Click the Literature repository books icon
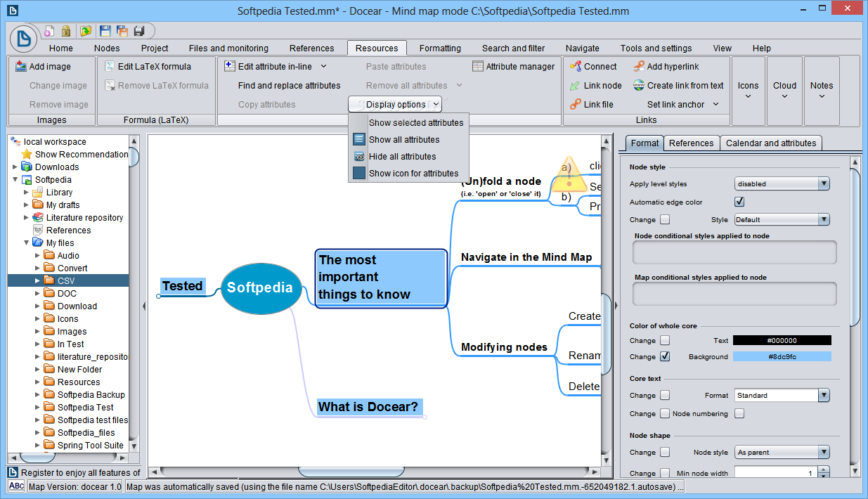Image resolution: width=868 pixels, height=499 pixels. (x=38, y=217)
